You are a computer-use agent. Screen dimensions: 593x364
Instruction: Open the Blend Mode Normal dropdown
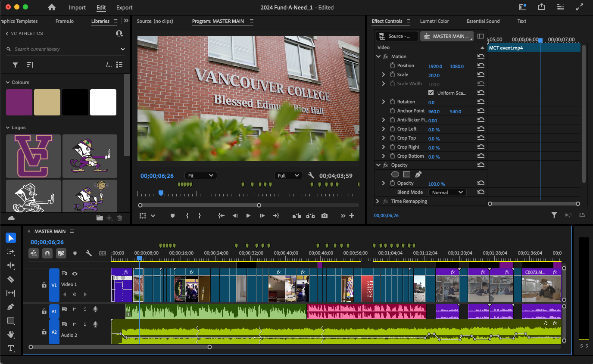447,192
